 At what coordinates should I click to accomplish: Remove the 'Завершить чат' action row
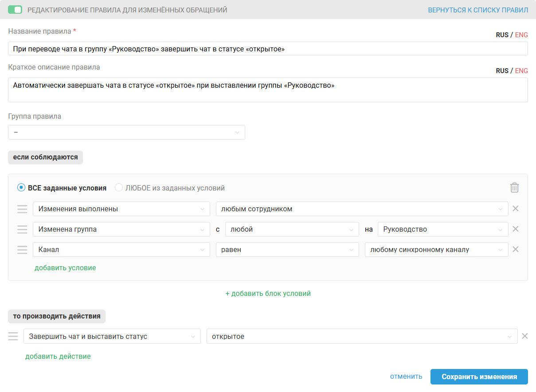(525, 336)
